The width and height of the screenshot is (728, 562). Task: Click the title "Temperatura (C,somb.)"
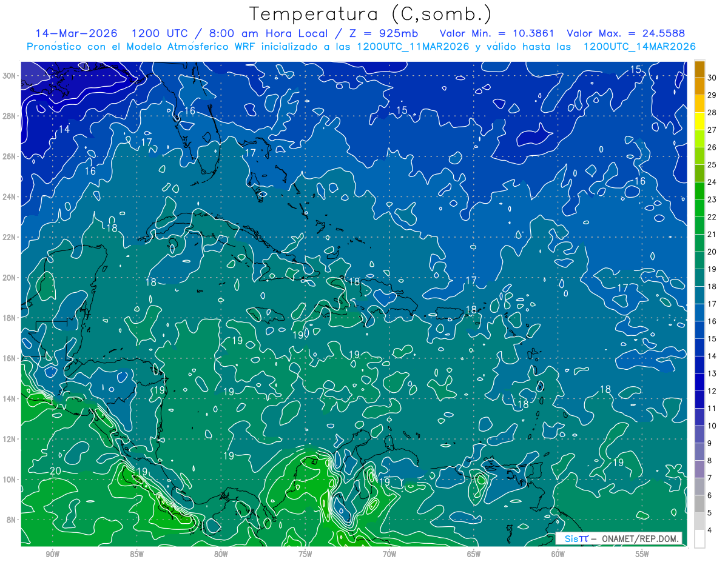[371, 14]
